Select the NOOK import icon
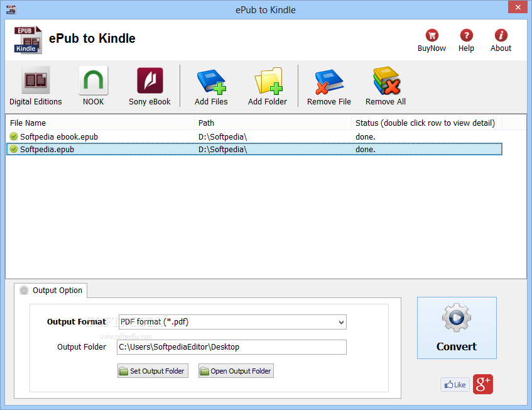This screenshot has height=410, width=532. [x=94, y=80]
